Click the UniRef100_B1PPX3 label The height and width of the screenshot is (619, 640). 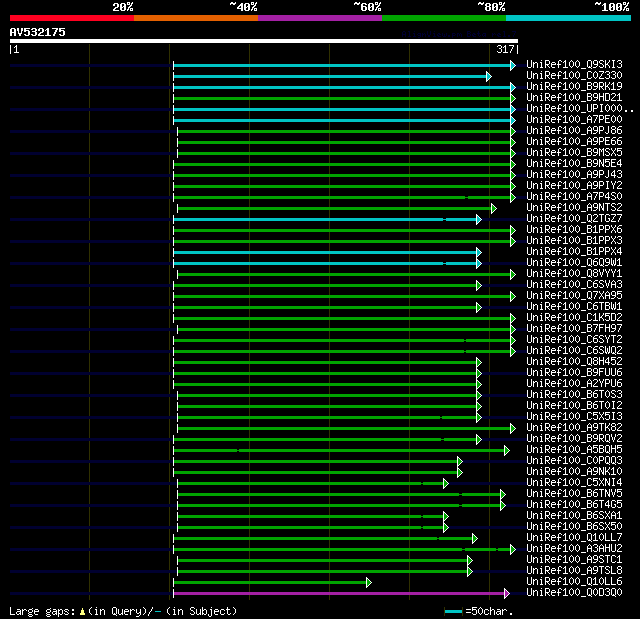(x=574, y=241)
